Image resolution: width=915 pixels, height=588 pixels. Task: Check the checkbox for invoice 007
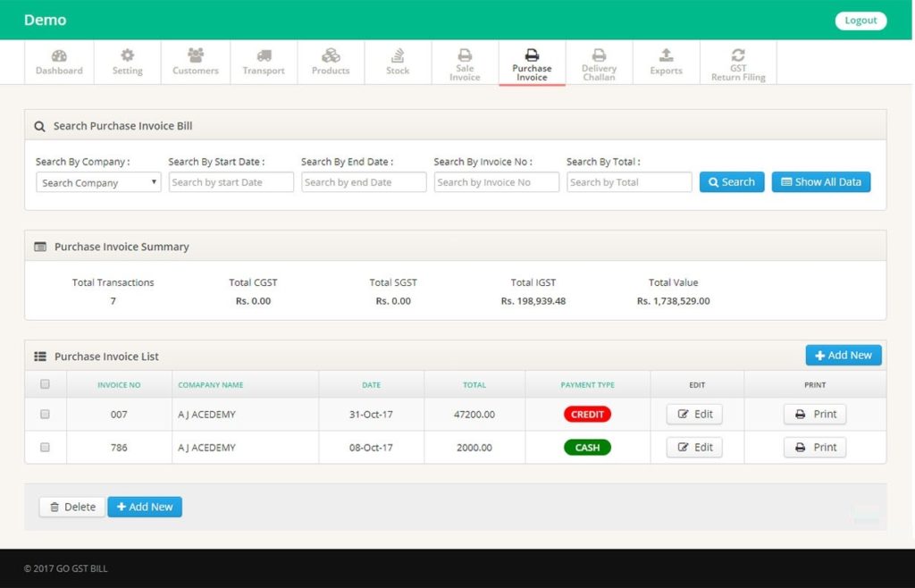[46, 414]
